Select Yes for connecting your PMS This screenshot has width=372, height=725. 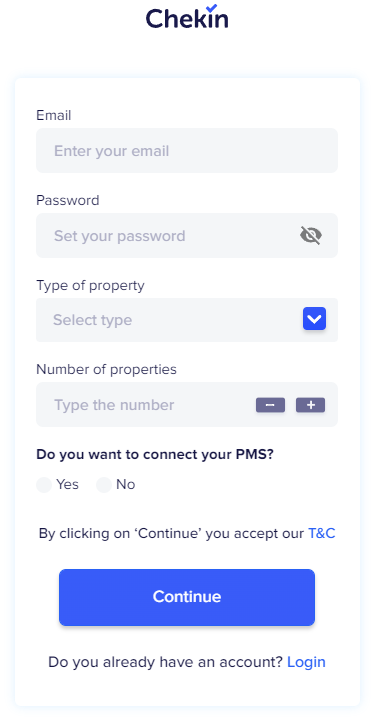click(x=44, y=485)
